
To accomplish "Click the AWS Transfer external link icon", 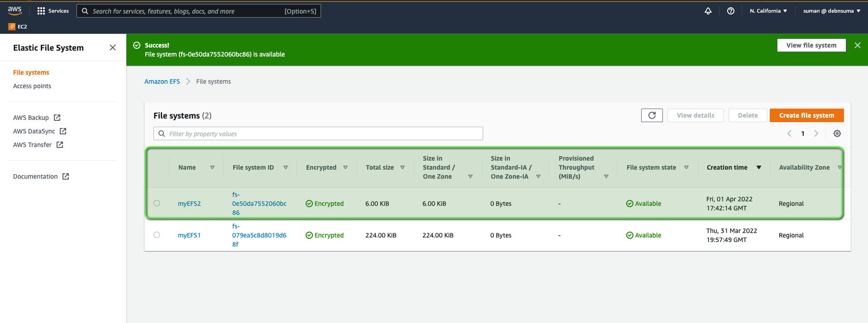I will point(60,145).
